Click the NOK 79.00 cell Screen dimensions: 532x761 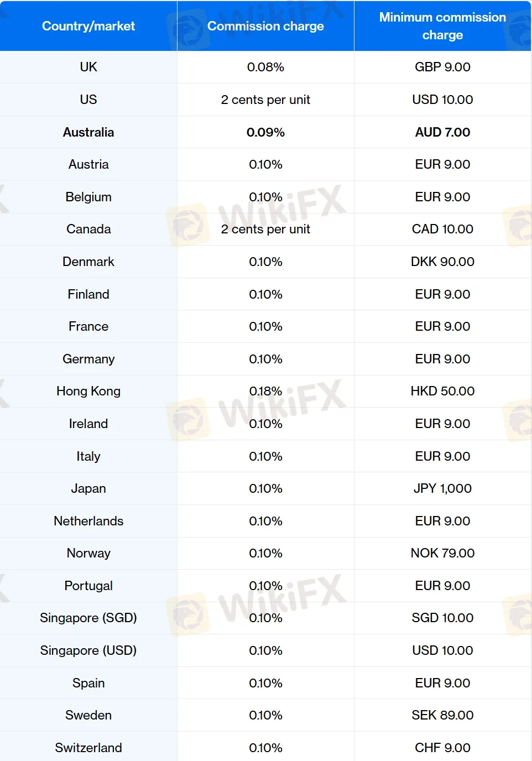coord(442,553)
